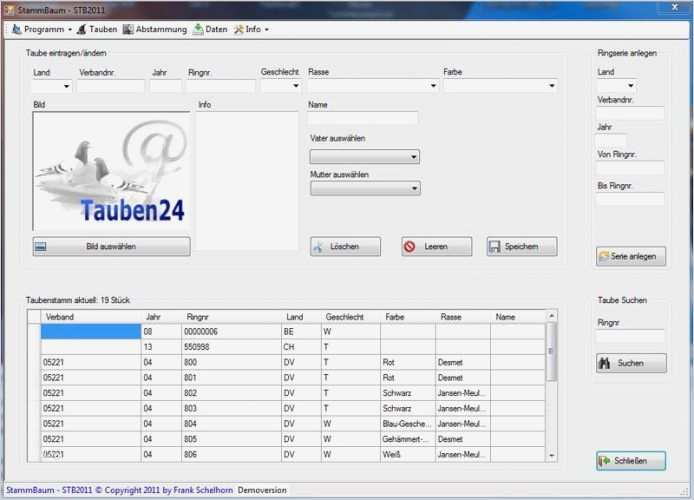Click the pigeon icon beside Tauben
This screenshot has width=694, height=500.
point(81,29)
